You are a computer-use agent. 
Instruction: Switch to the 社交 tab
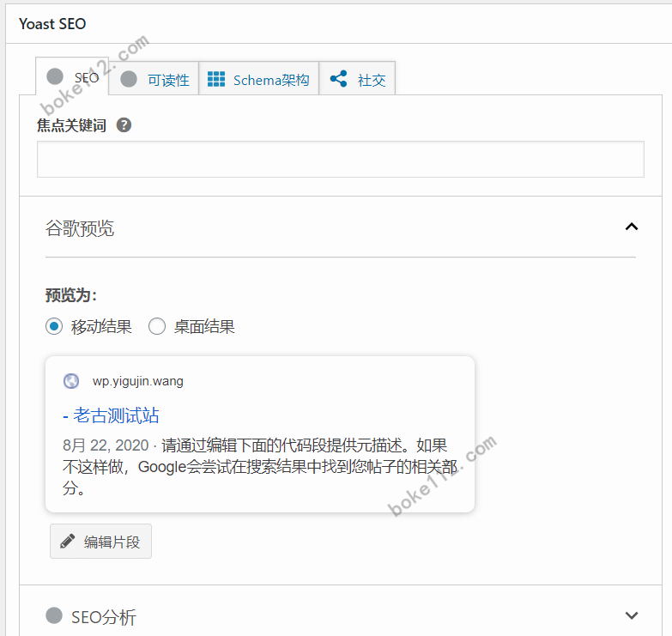tap(357, 79)
